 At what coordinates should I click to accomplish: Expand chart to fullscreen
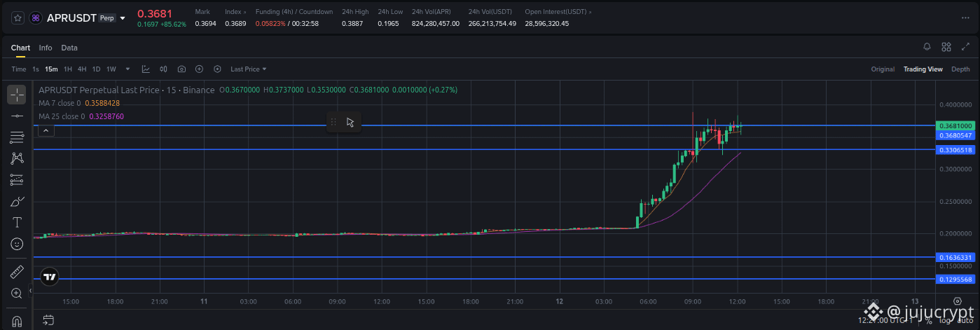(965, 47)
